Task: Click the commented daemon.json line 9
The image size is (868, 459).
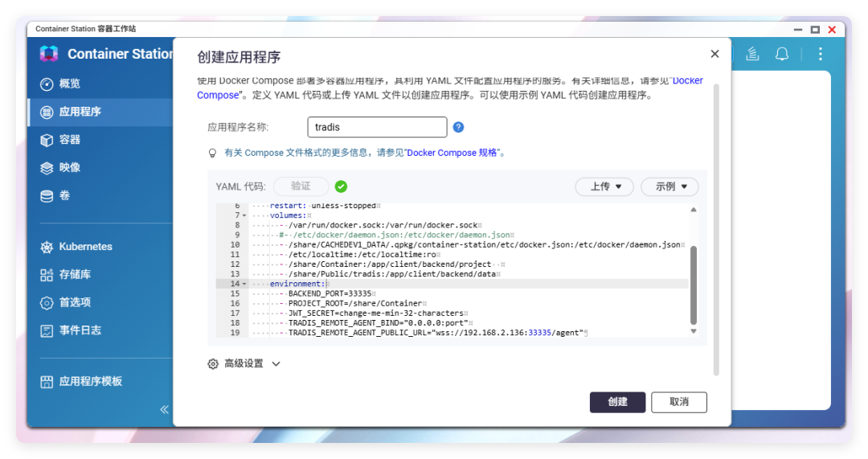Action: tap(395, 236)
